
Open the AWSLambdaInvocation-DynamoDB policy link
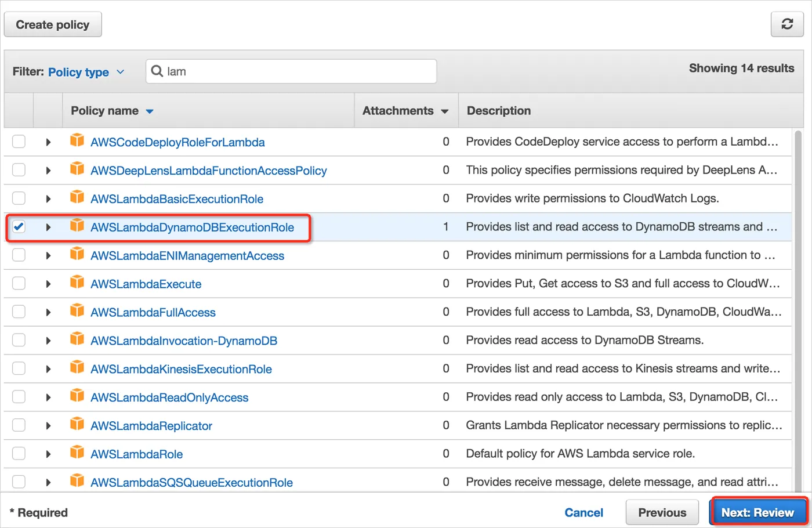click(184, 341)
